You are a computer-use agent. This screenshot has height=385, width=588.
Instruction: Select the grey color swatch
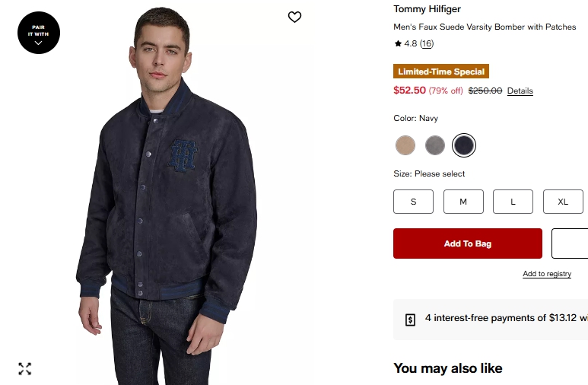[435, 145]
